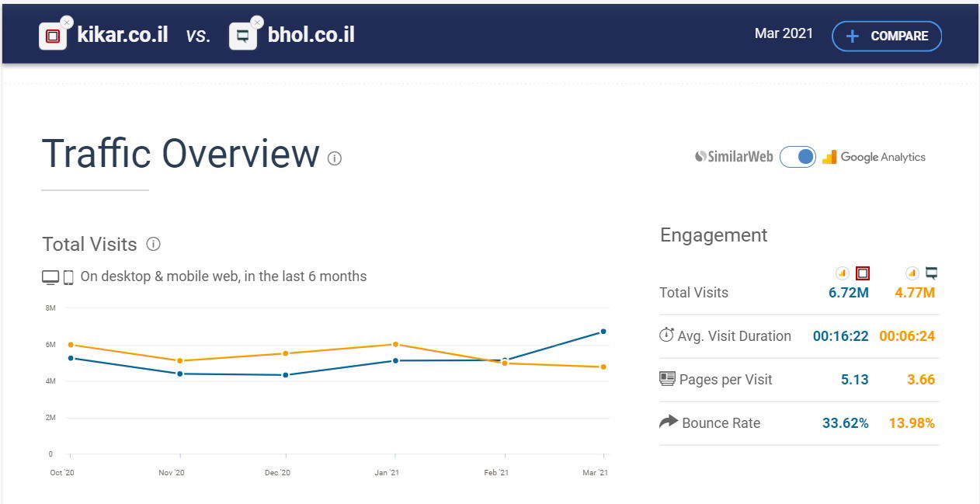Screen dimensions: 980x504
Task: Click the Total Visits info icon
Action: pyautogui.click(x=154, y=244)
